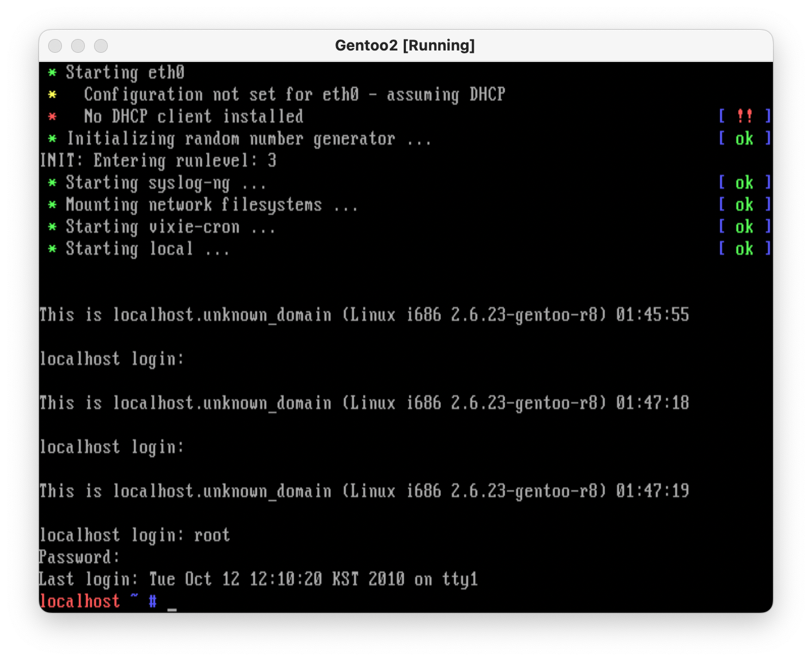Image resolution: width=812 pixels, height=661 pixels.
Task: Click the ok status beside Starting syslog-ng
Action: [744, 182]
